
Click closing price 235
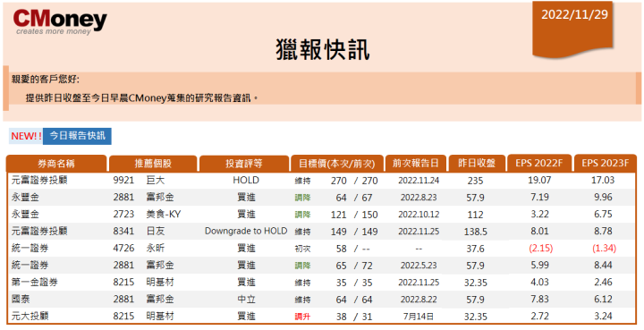475,181
